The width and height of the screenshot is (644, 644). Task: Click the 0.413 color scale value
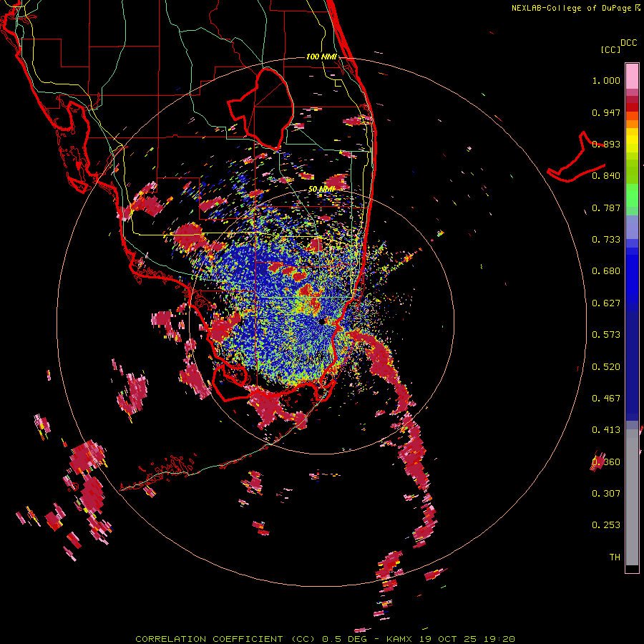606,430
